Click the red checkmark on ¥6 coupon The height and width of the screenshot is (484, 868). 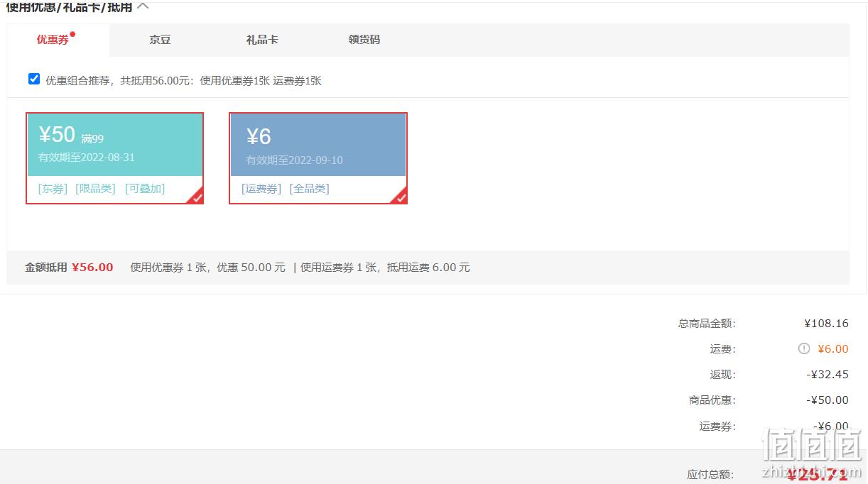pos(401,197)
